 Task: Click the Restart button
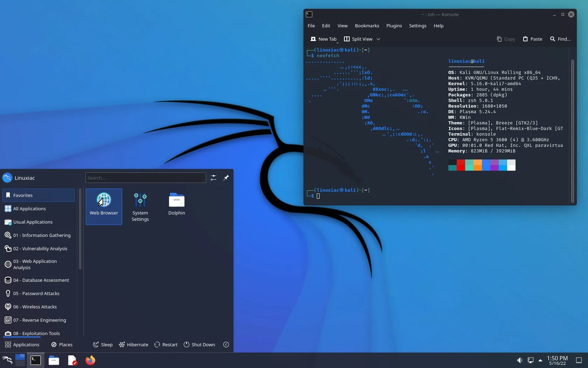point(166,345)
